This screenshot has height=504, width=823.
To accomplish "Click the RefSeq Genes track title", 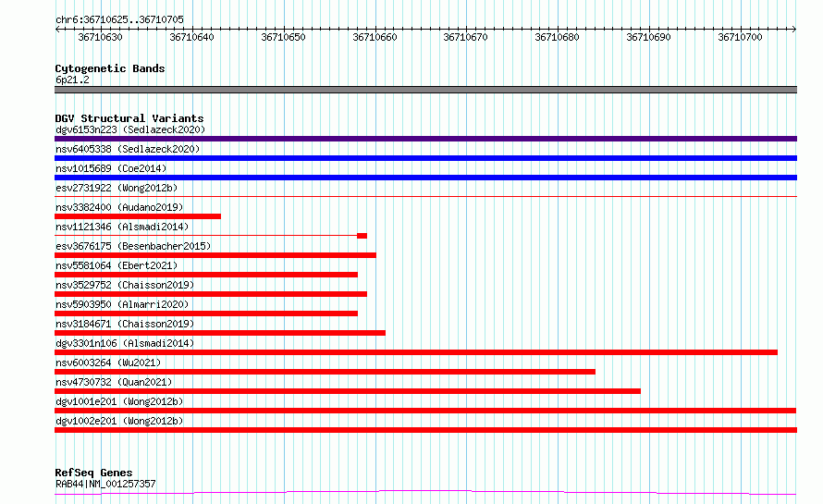I will 93,473.
